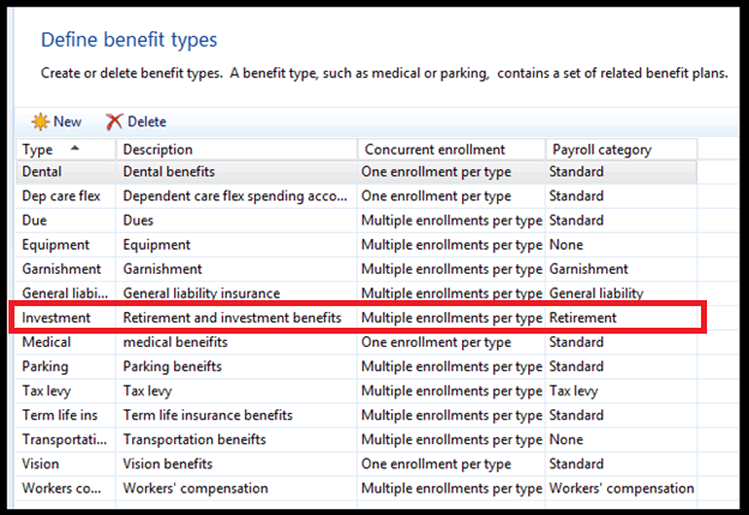The image size is (749, 515).
Task: Select the Equipment type row
Action: [356, 245]
